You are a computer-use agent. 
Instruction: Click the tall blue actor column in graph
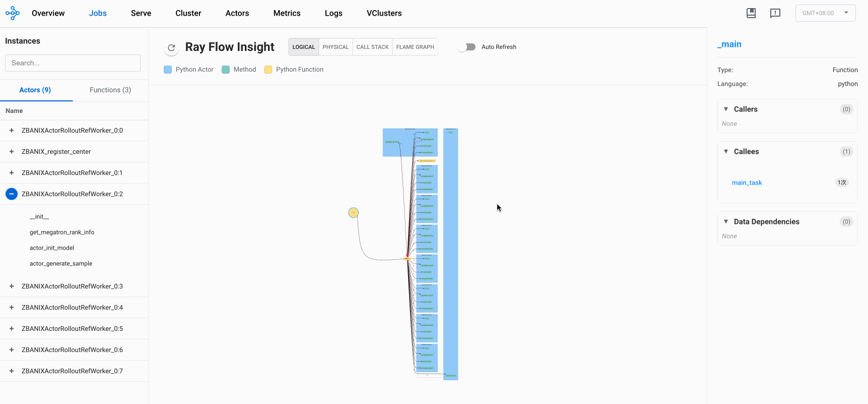coord(451,254)
